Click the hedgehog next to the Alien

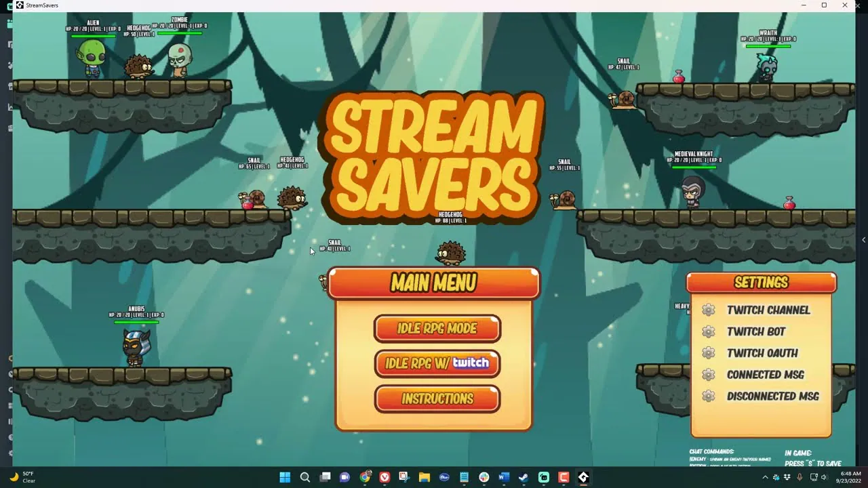click(x=138, y=67)
